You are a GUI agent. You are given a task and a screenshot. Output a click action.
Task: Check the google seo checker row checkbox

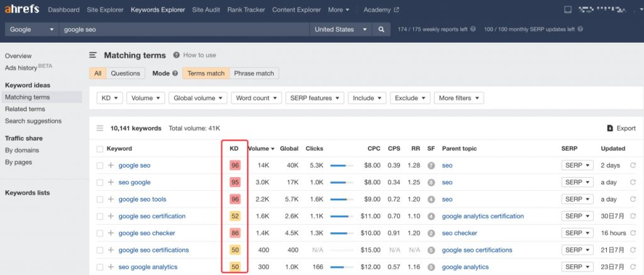[x=100, y=233]
